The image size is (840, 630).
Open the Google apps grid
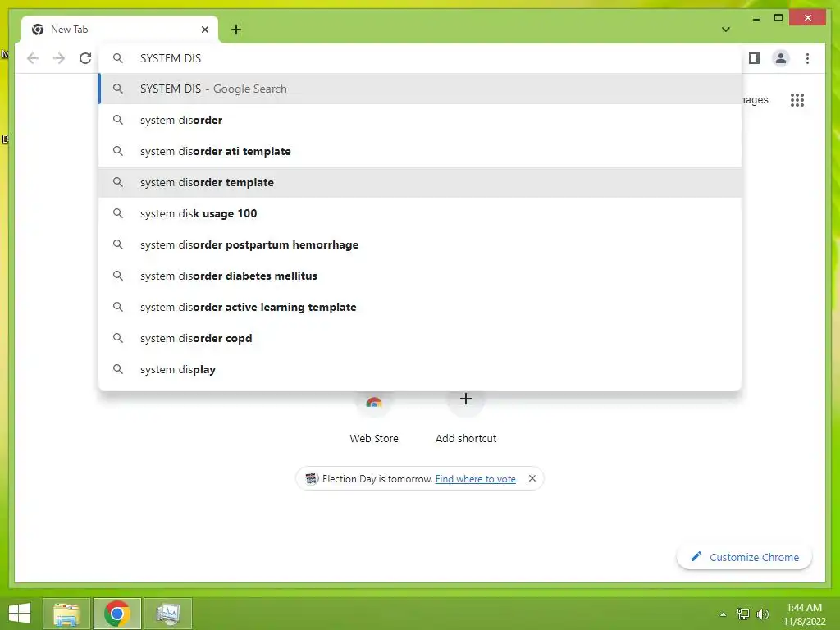coord(797,99)
